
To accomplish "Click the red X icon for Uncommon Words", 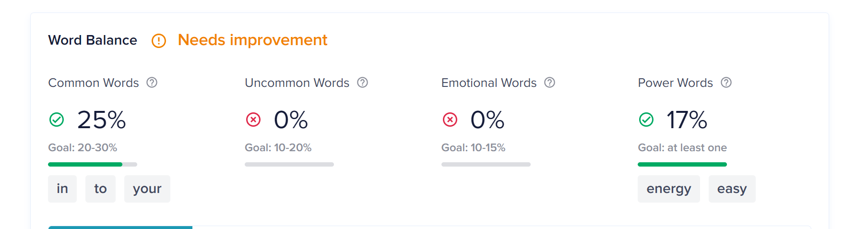I will coord(253,120).
